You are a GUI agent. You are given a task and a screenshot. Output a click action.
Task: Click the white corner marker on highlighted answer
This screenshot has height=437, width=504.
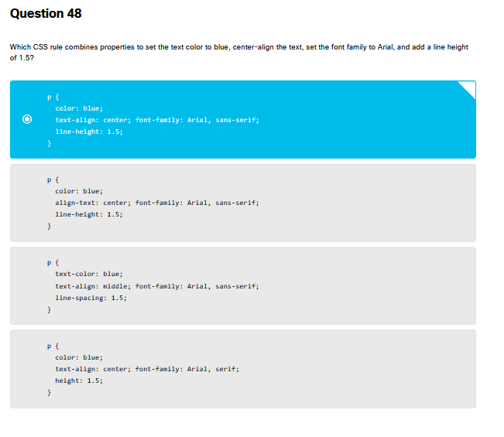(468, 87)
